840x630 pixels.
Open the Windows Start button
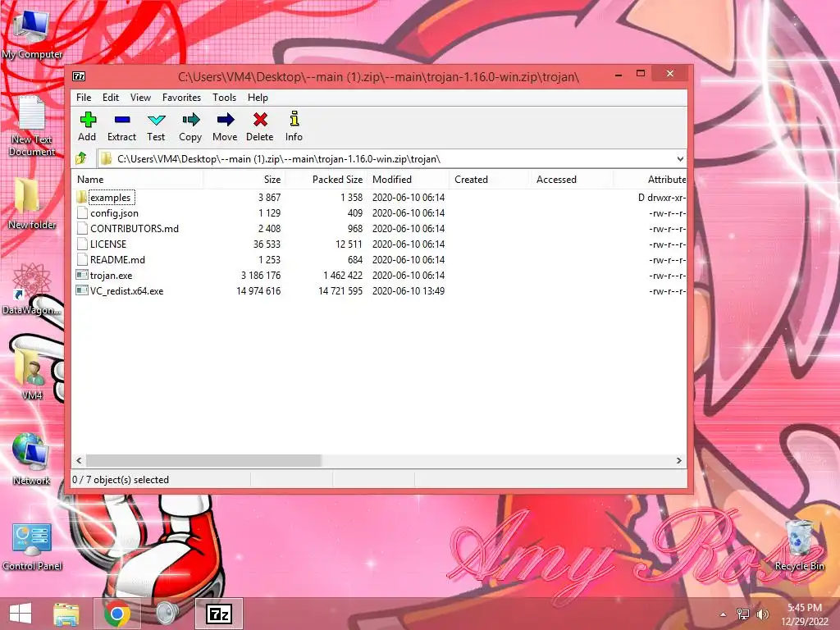21,614
